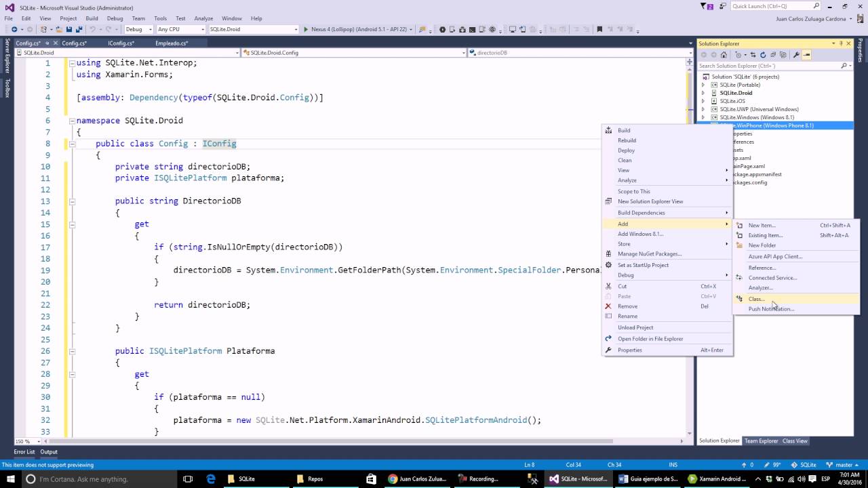The image size is (868, 488).
Task: Click Collapse All icon in Solution Explorer
Action: point(773,55)
